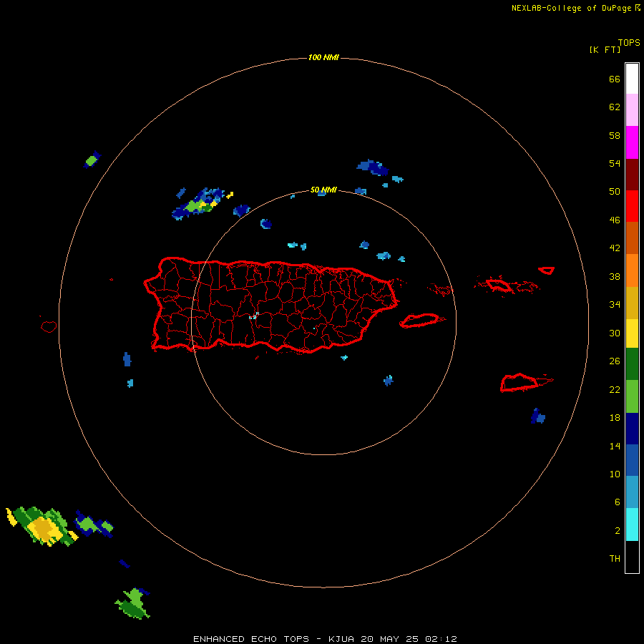Click the "10" legend value
Image resolution: width=644 pixels, height=644 pixels.
coord(615,474)
